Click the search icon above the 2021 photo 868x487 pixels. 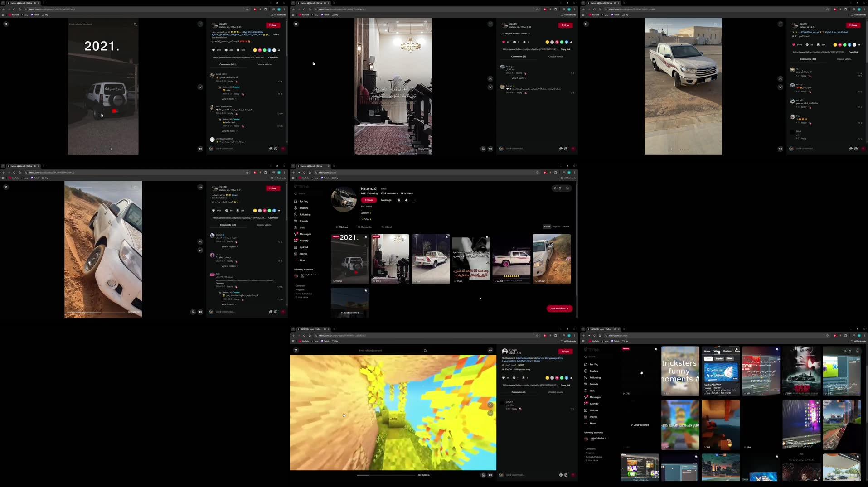click(x=135, y=24)
